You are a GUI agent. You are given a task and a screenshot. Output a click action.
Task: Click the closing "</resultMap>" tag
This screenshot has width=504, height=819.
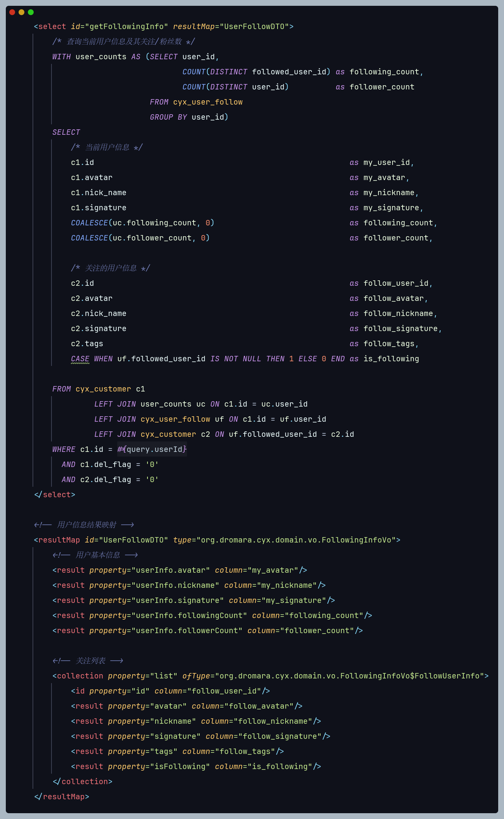62,797
